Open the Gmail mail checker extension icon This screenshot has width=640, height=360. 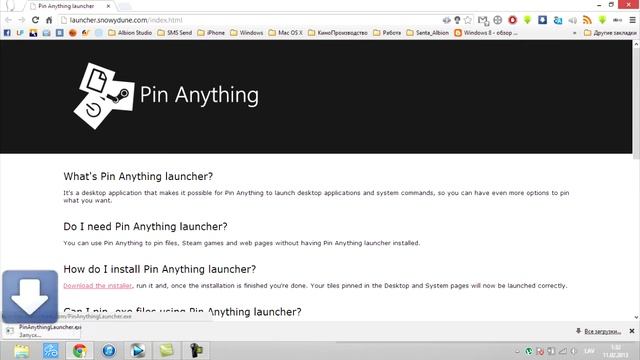click(483, 20)
